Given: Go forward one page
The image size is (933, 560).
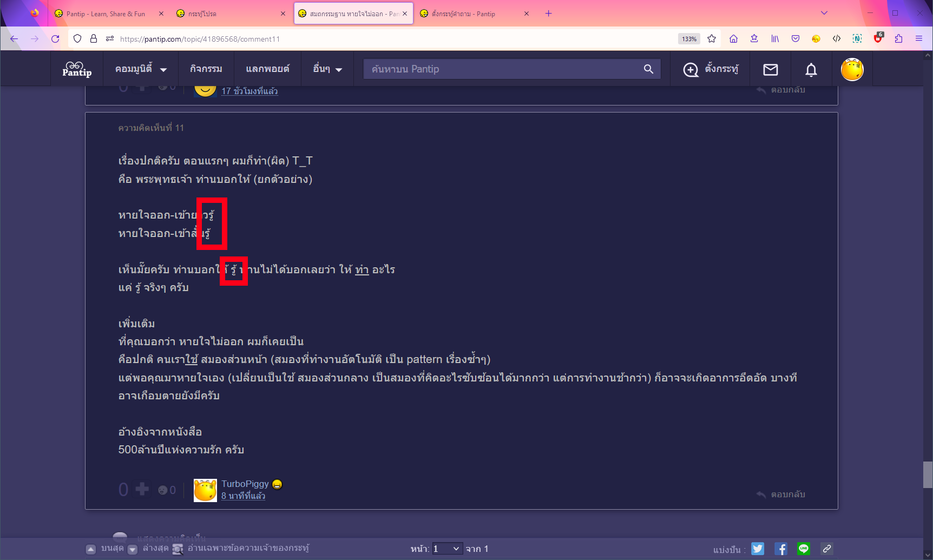Looking at the screenshot, I should tap(35, 38).
